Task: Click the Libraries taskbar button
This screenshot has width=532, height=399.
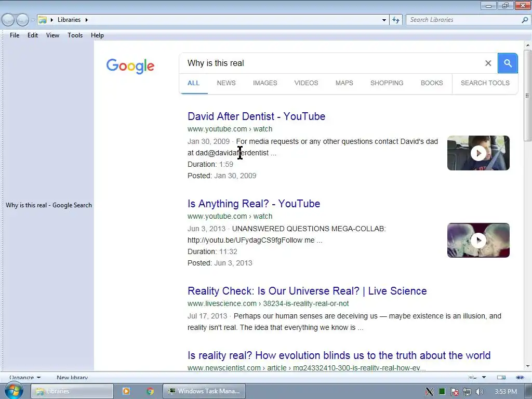Action: [72, 391]
